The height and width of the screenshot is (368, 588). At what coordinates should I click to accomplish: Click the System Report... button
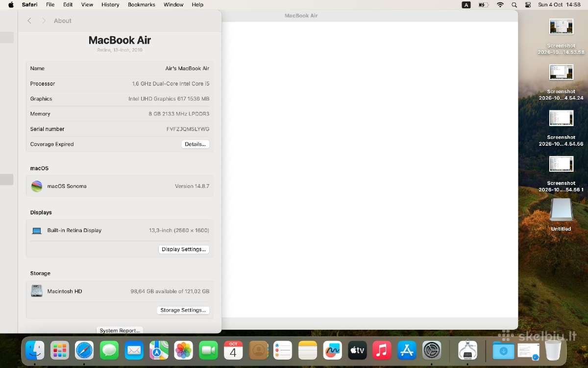(120, 330)
